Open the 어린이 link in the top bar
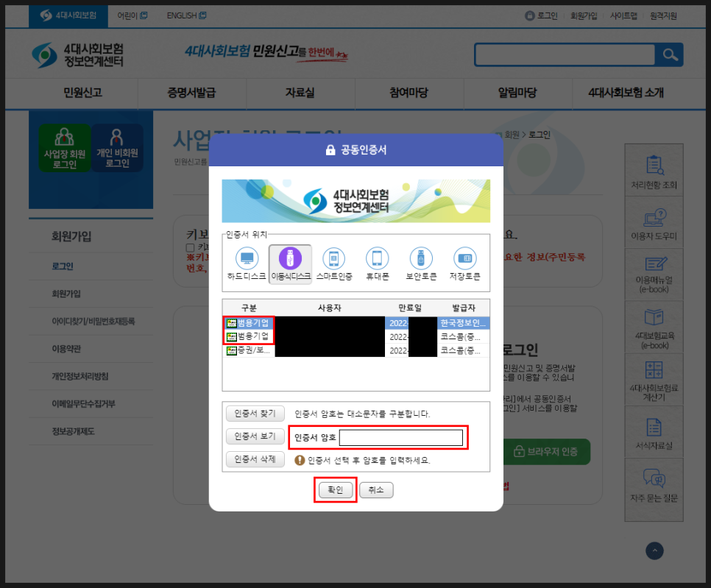 coord(132,15)
